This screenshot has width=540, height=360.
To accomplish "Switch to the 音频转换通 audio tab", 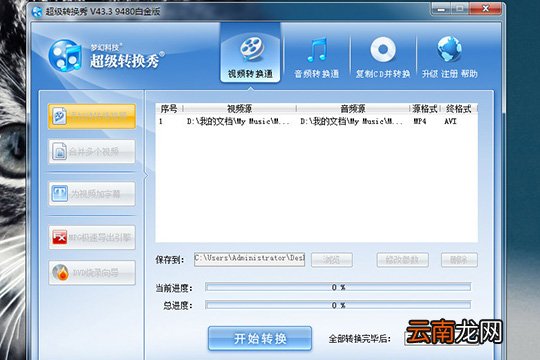I will click(316, 57).
